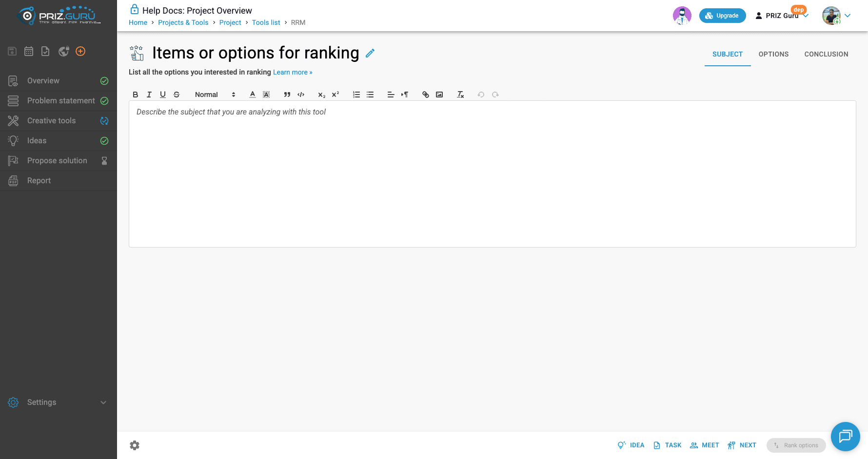Viewport: 868px width, 459px height.
Task: Open the calendar icon in sidebar toolbar
Action: coord(29,51)
